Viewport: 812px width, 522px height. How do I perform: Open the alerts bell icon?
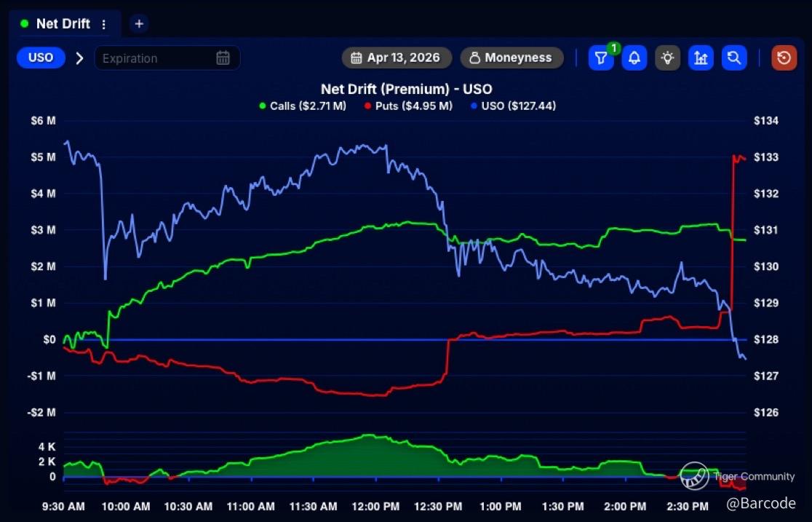[634, 58]
